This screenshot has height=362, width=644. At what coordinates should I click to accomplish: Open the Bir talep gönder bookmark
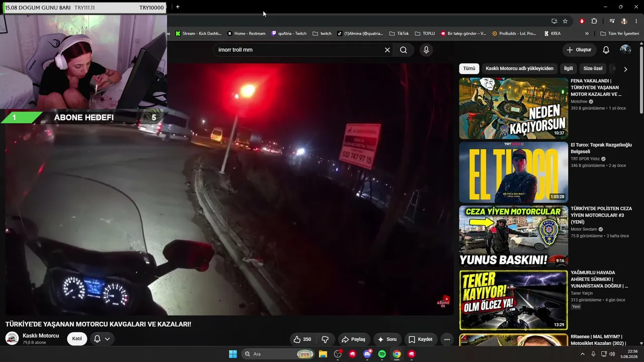click(463, 34)
